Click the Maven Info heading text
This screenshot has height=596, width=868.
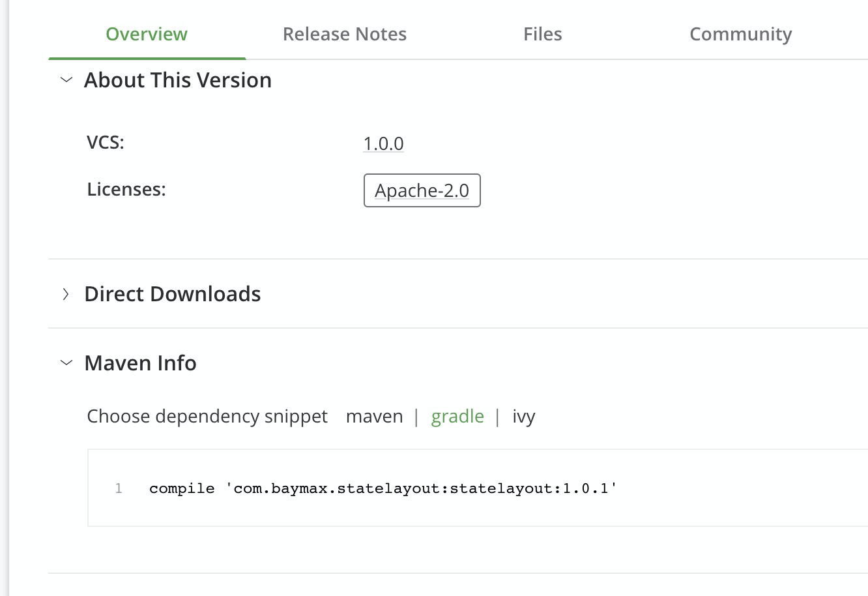(140, 363)
